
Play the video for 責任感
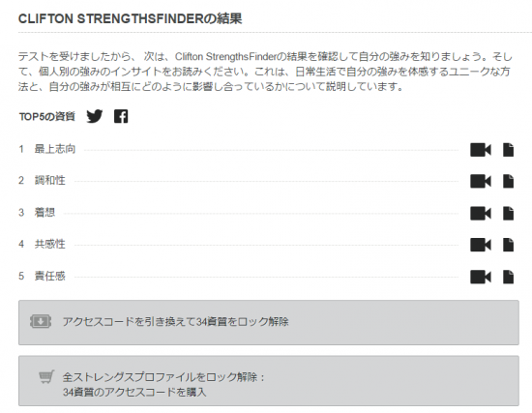[481, 277]
